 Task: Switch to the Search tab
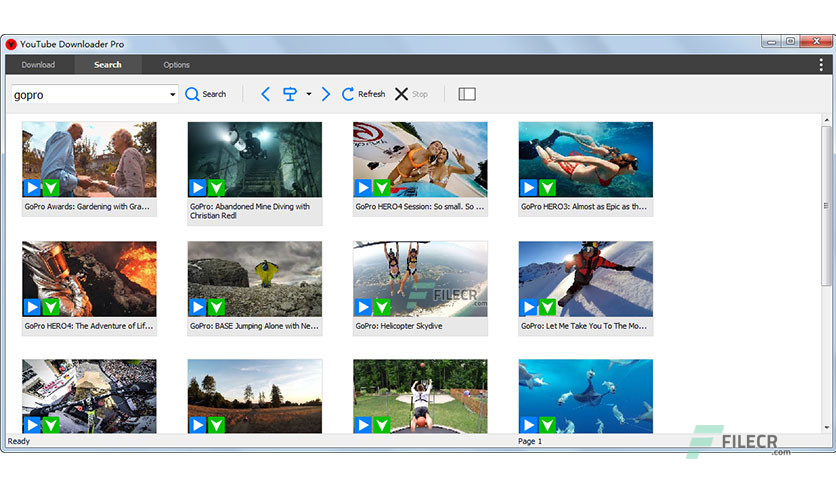tap(108, 65)
